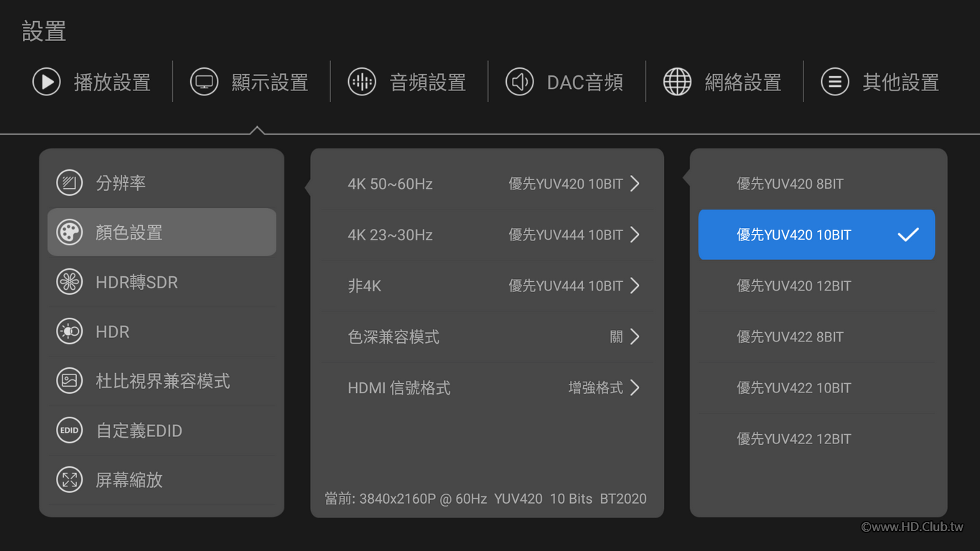The image size is (980, 551).
Task: Click the current output status line 當前: 3840x2160P
Action: tap(485, 499)
